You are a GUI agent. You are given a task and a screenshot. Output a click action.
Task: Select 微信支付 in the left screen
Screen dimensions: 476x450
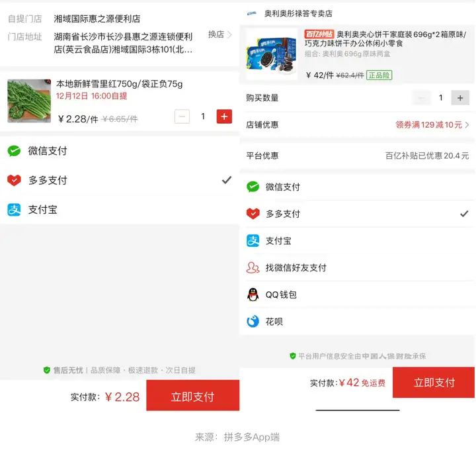tap(120, 151)
